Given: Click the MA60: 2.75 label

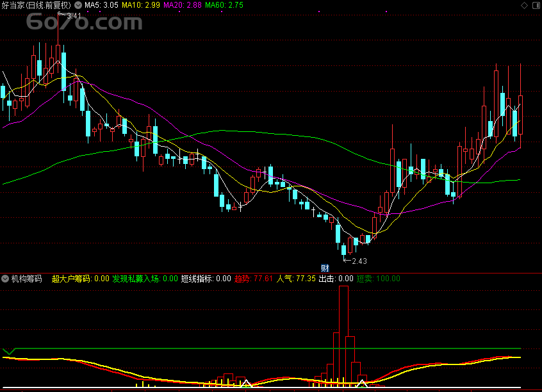Looking at the screenshot, I should click(224, 5).
